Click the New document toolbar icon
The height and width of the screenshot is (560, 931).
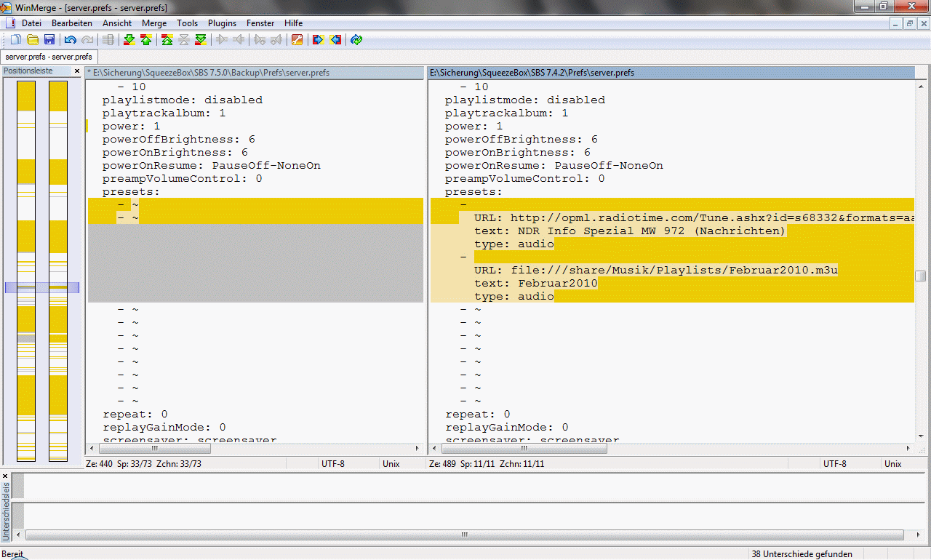15,40
